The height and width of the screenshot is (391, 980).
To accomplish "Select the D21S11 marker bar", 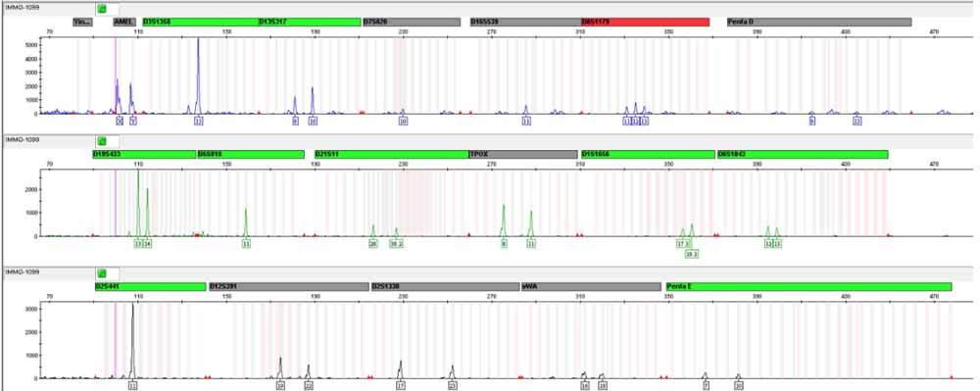I will coord(392,154).
